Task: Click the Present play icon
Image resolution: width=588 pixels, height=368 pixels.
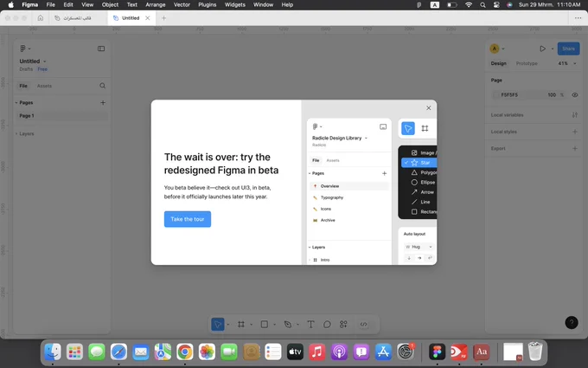Action: coord(543,48)
